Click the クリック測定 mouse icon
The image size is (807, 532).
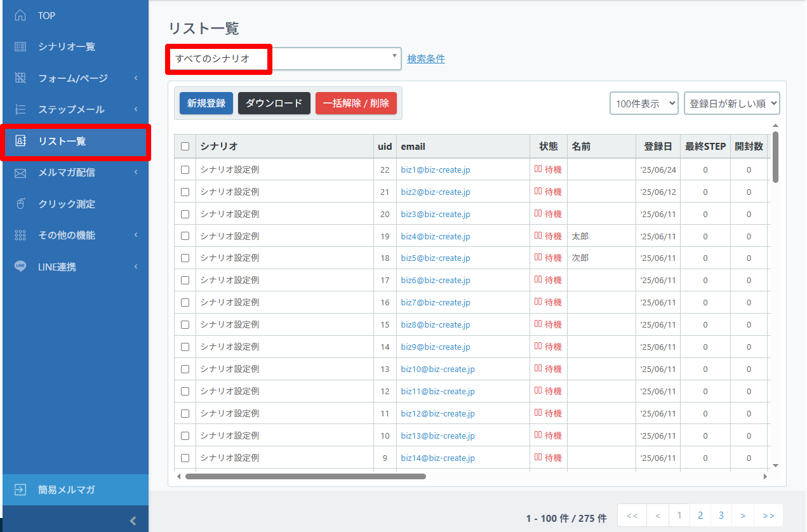coord(20,204)
